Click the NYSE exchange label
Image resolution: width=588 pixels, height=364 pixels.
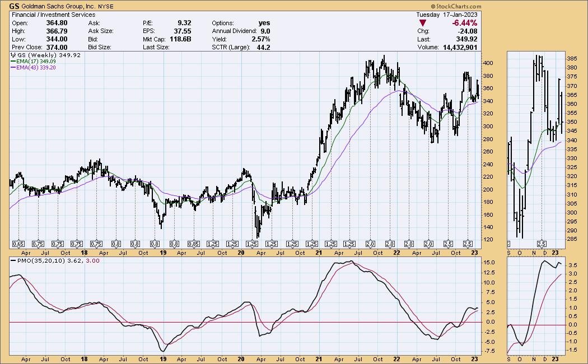106,7
